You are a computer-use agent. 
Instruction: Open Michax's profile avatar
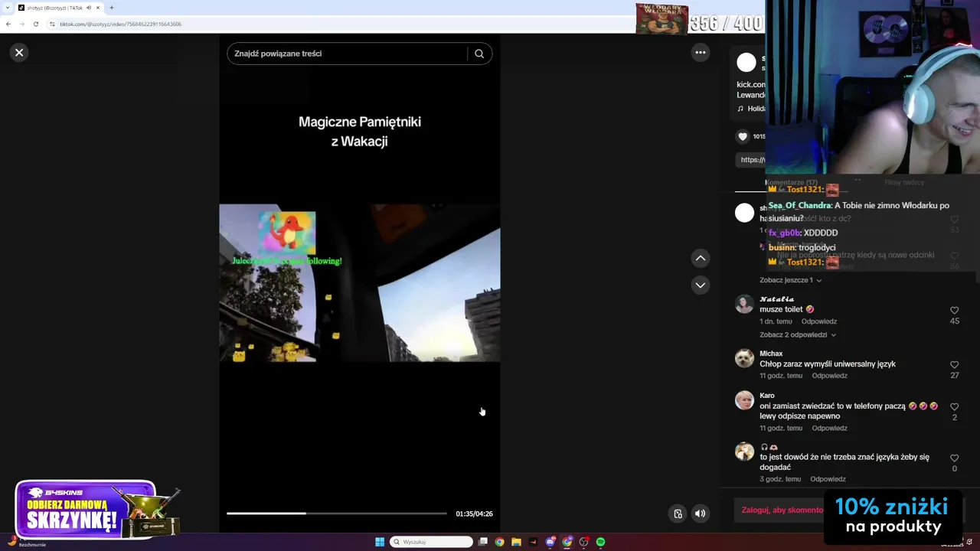(744, 358)
